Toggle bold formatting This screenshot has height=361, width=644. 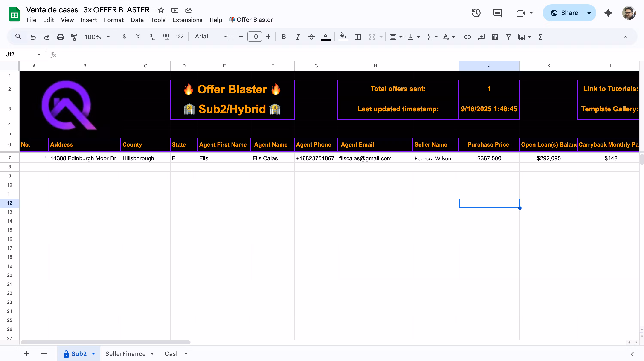[x=284, y=37]
